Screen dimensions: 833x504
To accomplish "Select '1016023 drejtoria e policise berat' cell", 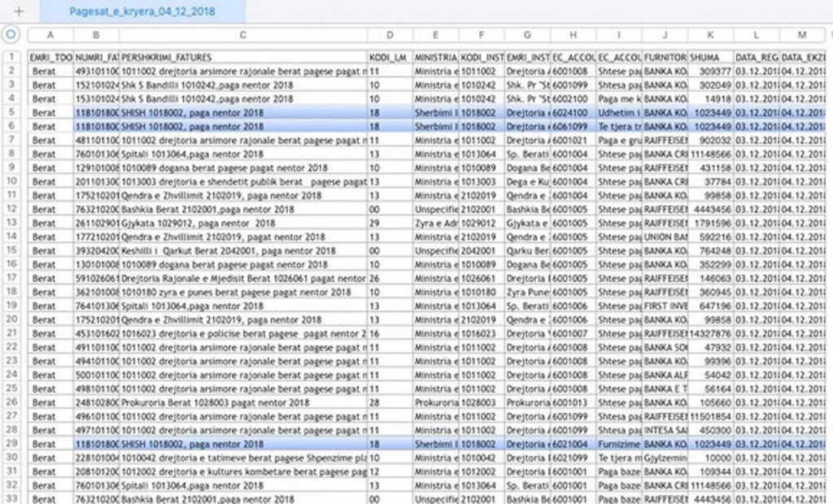I will [x=242, y=333].
